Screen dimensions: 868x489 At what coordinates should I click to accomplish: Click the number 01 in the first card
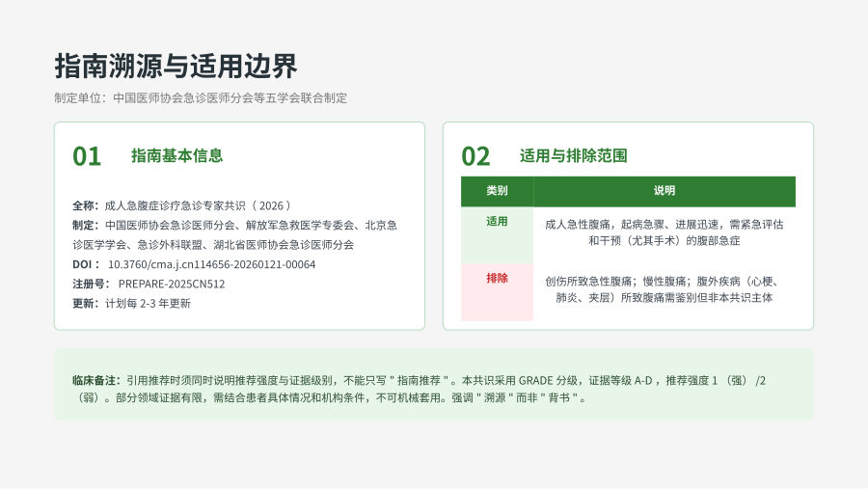87,156
